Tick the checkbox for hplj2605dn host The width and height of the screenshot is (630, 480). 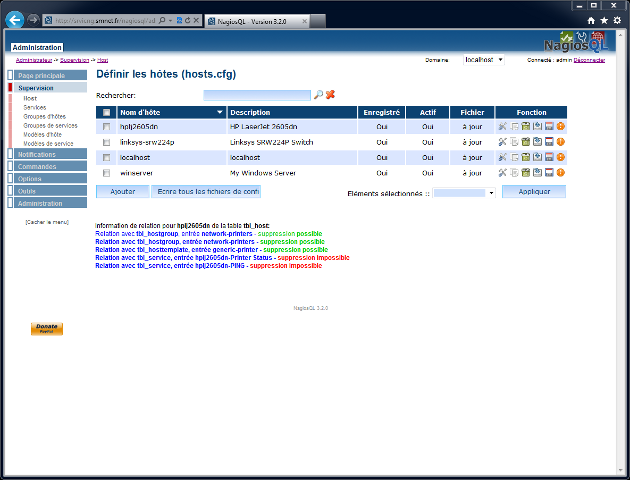[107, 127]
